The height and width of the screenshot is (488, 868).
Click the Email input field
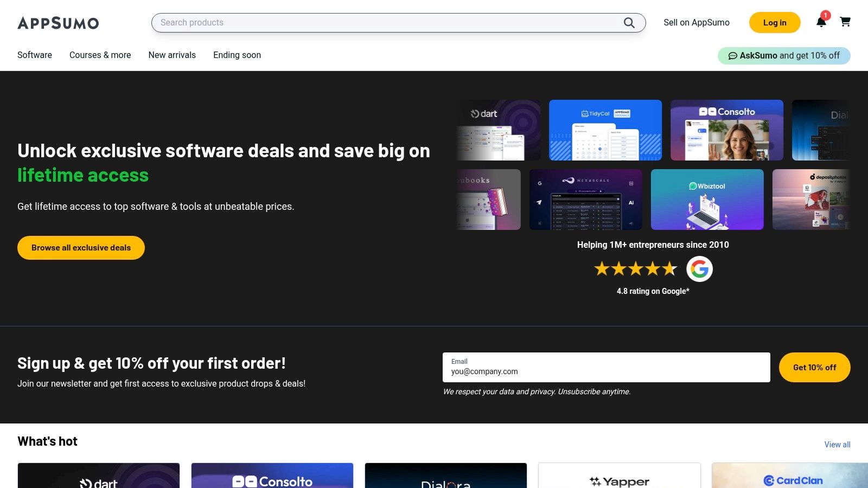(607, 367)
